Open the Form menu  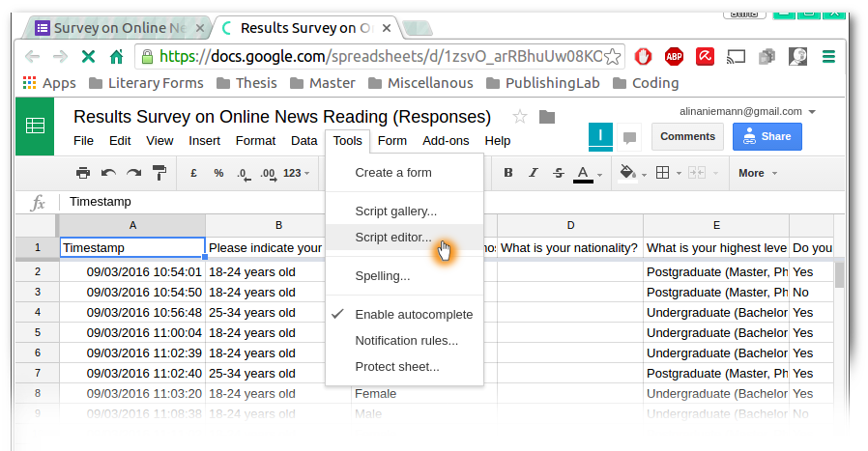point(392,141)
